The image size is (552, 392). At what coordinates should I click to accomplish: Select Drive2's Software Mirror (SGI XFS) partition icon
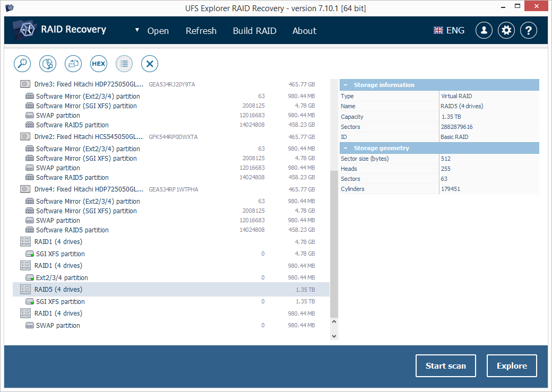point(30,159)
